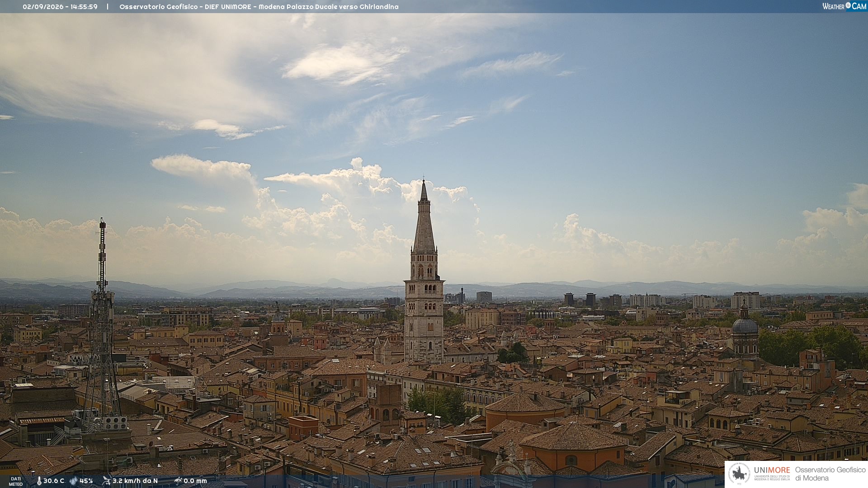The width and height of the screenshot is (868, 488).
Task: Click the rain umbrella precipitation icon
Action: coord(178,481)
